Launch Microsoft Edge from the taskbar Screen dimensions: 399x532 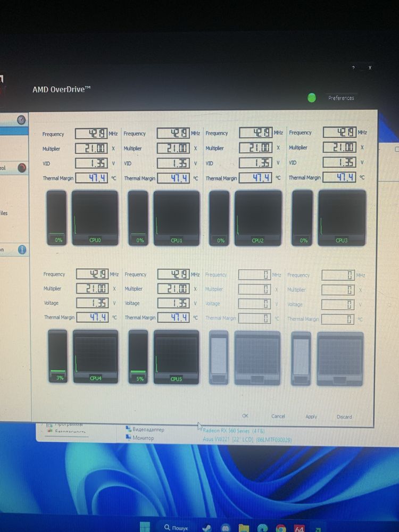tap(262, 528)
